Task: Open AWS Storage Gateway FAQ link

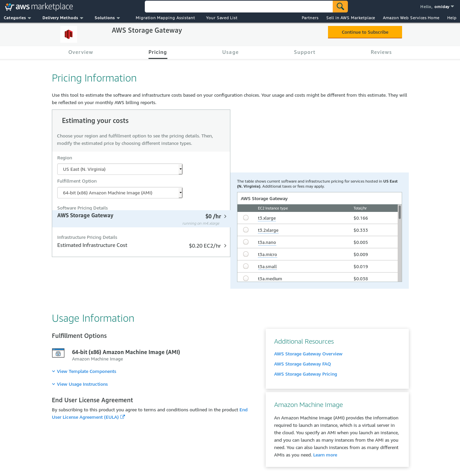Action: point(302,364)
